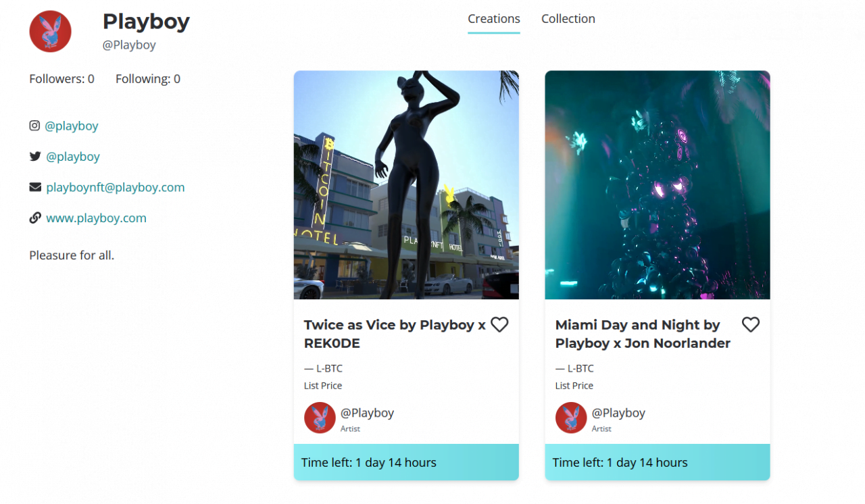Image resolution: width=865 pixels, height=504 pixels.
Task: Like the Twice as Vice artwork
Action: (x=499, y=325)
